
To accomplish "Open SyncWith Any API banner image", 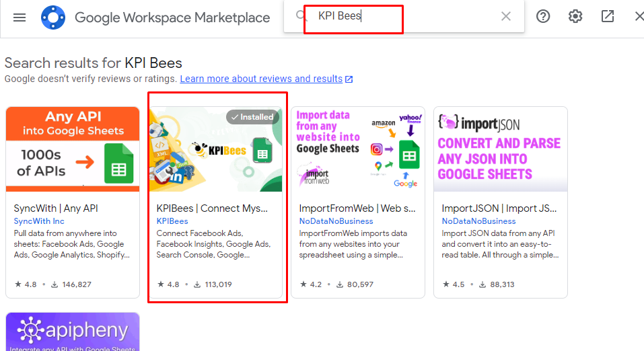I will [x=73, y=149].
